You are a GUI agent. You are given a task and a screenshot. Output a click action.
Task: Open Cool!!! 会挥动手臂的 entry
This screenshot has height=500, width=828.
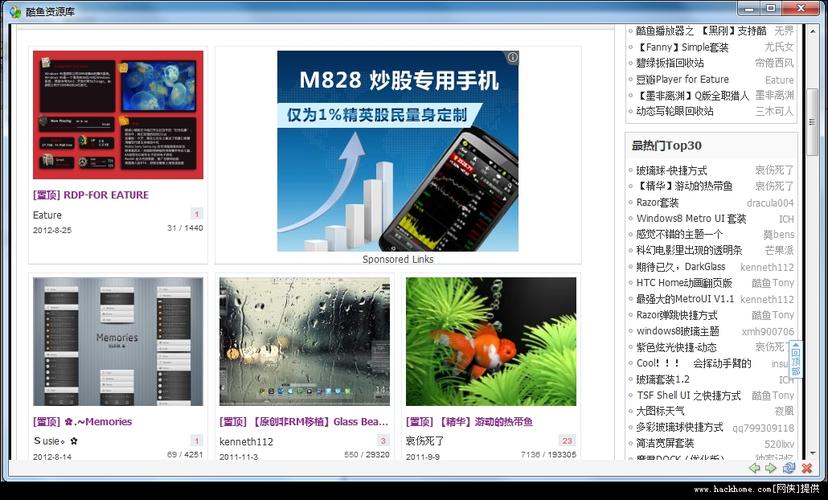693,363
